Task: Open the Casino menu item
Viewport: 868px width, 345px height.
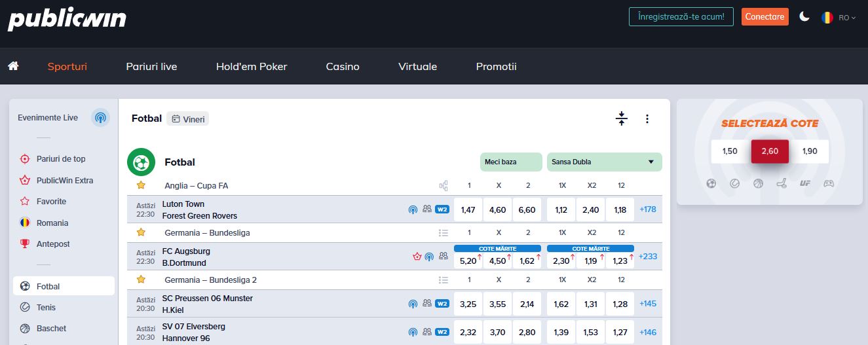Action: 343,66
